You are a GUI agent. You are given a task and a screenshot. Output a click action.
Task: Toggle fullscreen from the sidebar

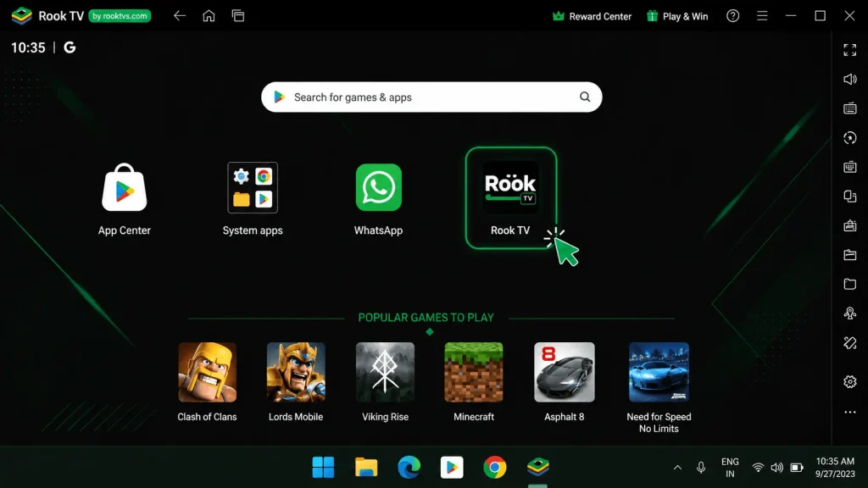[x=849, y=50]
